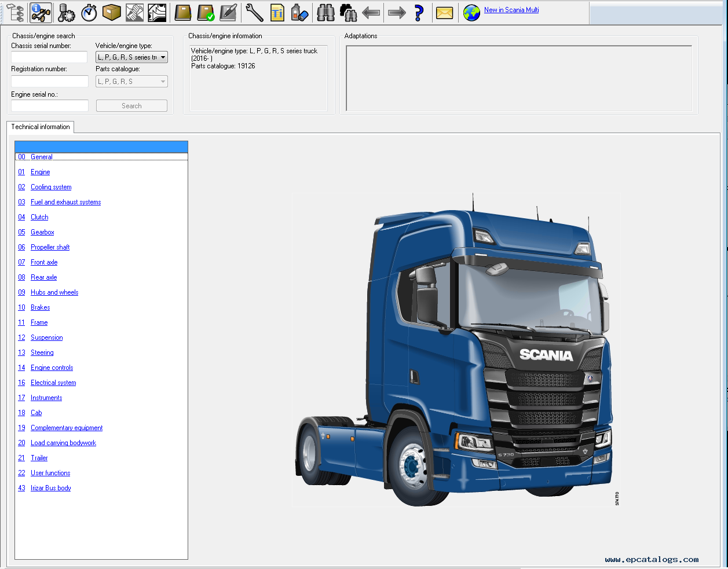728x569 pixels.
Task: Click the Registration number input field
Action: pyautogui.click(x=50, y=81)
